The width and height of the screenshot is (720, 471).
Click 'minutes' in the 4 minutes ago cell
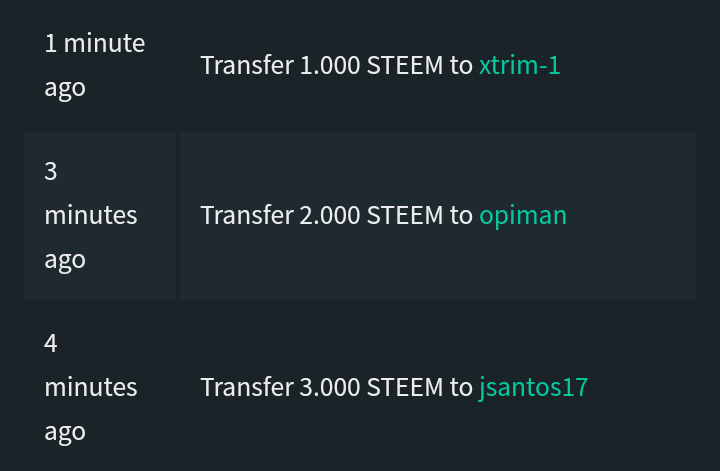(91, 387)
